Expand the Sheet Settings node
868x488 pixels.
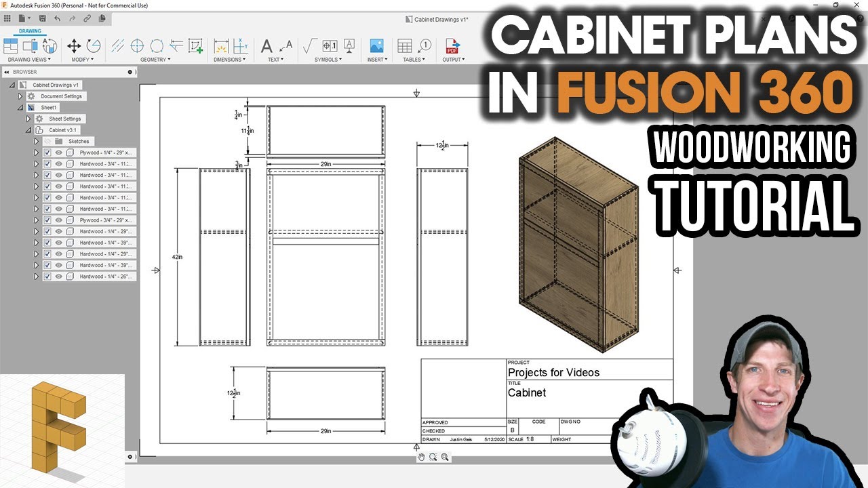point(28,119)
